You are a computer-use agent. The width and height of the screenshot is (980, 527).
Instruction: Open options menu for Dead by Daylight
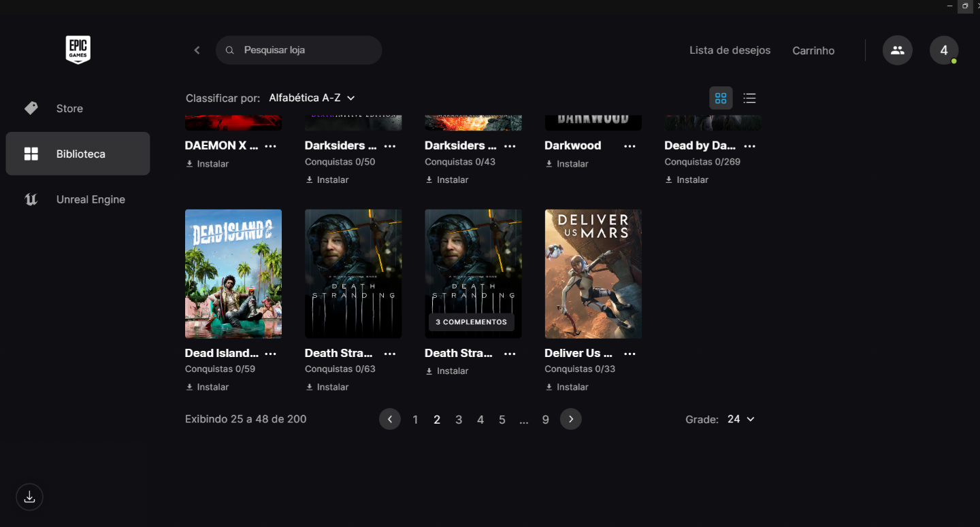[x=749, y=146]
